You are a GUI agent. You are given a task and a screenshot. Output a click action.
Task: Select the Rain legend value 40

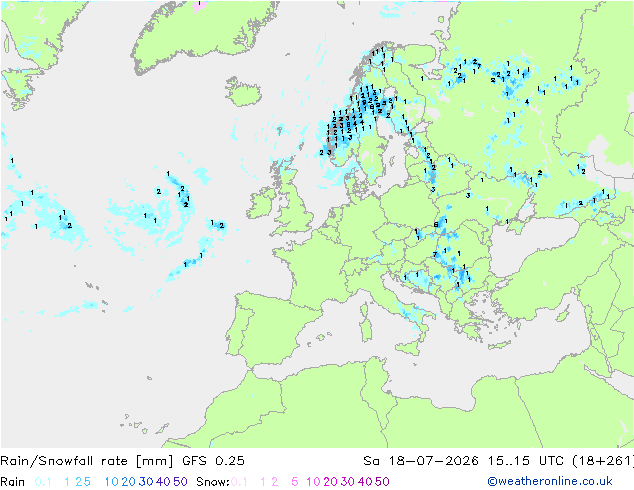point(163,482)
